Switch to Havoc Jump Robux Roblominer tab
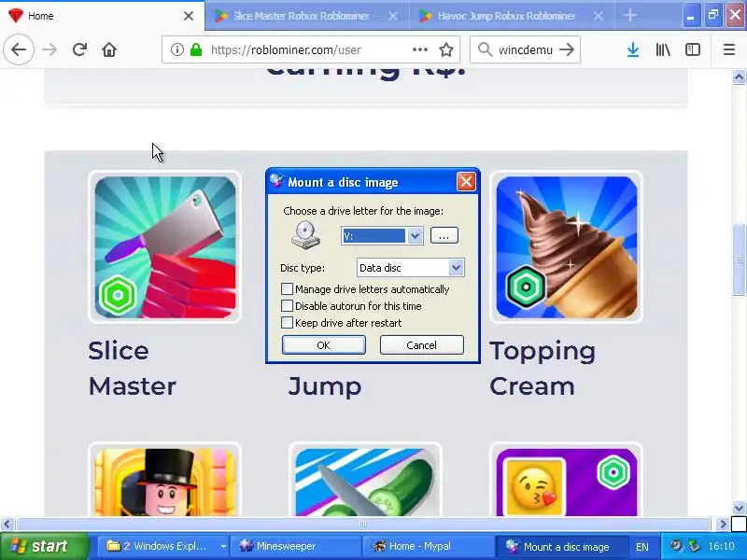Screen dimensions: 747x560 pos(512,16)
